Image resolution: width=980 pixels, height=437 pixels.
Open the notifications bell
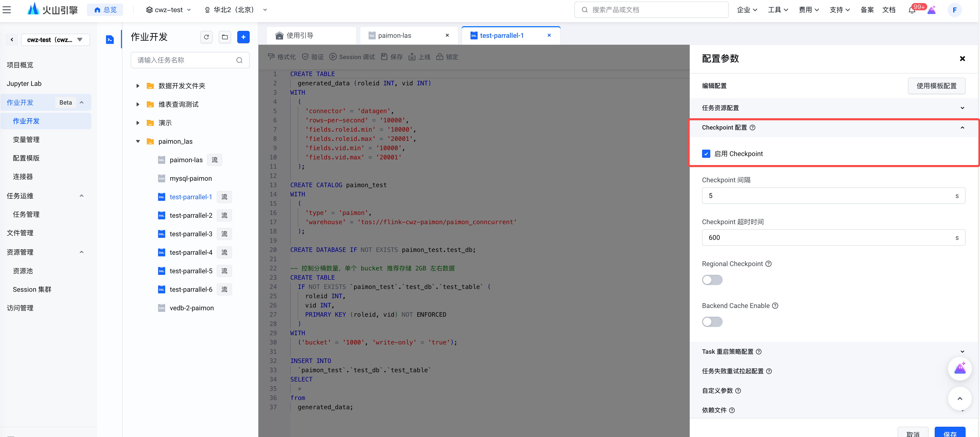912,10
